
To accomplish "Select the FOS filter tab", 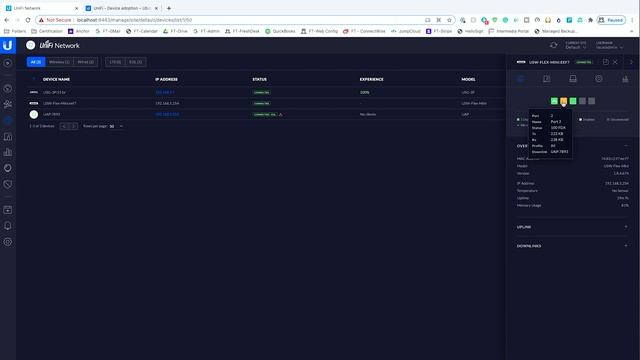I will tap(136, 62).
